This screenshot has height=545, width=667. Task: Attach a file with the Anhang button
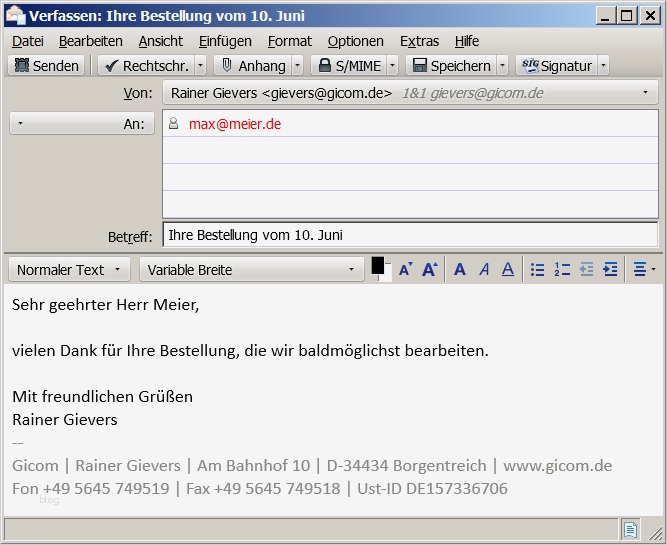click(253, 66)
